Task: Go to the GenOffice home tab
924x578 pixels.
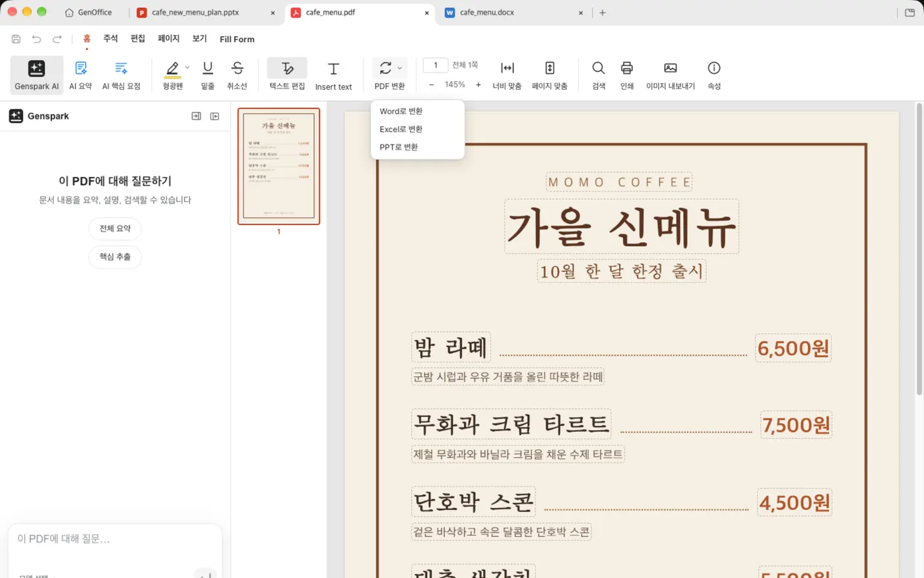Action: pos(88,13)
